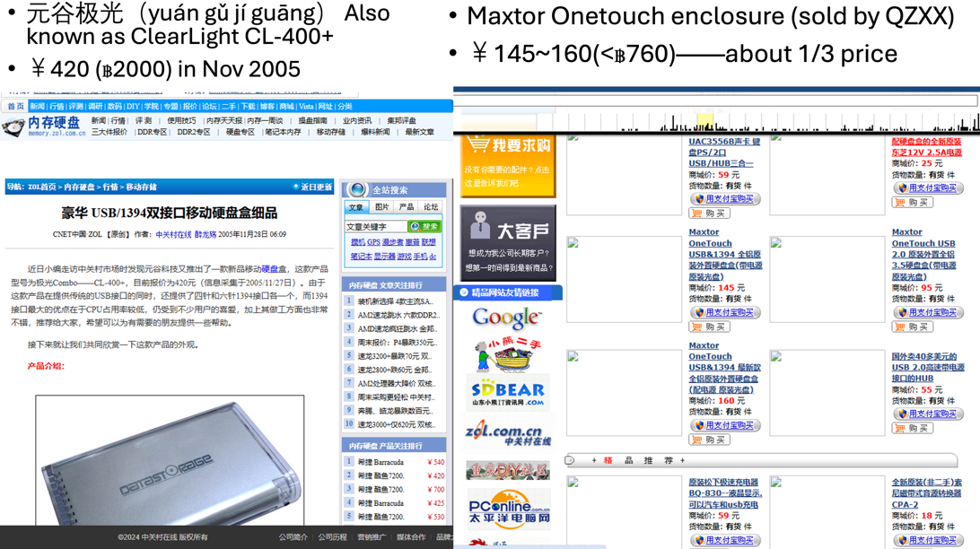Open the DDR2专区 section link
The height and width of the screenshot is (549, 980).
(194, 133)
